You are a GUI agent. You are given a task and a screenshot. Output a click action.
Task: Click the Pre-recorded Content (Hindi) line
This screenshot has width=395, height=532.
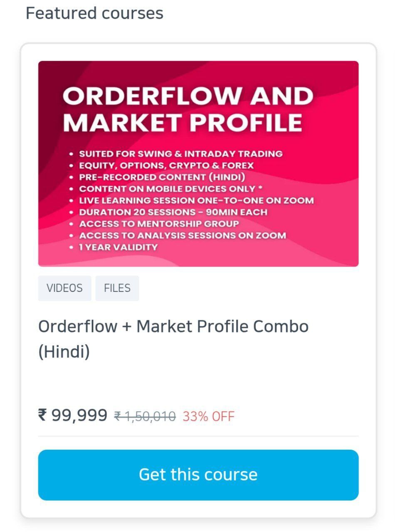pos(162,177)
